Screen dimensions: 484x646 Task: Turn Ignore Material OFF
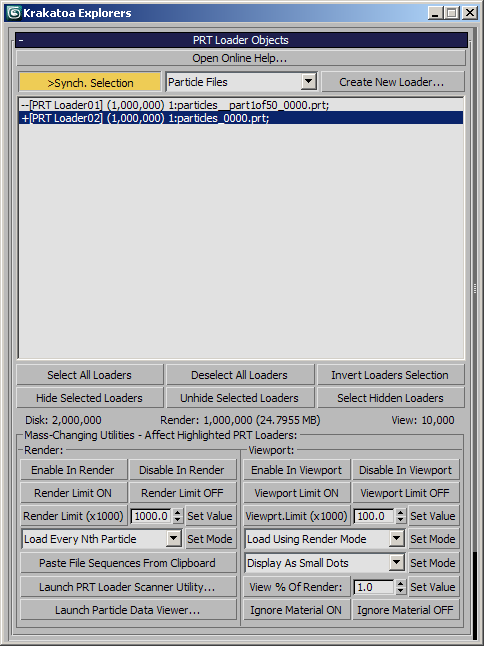[406, 610]
